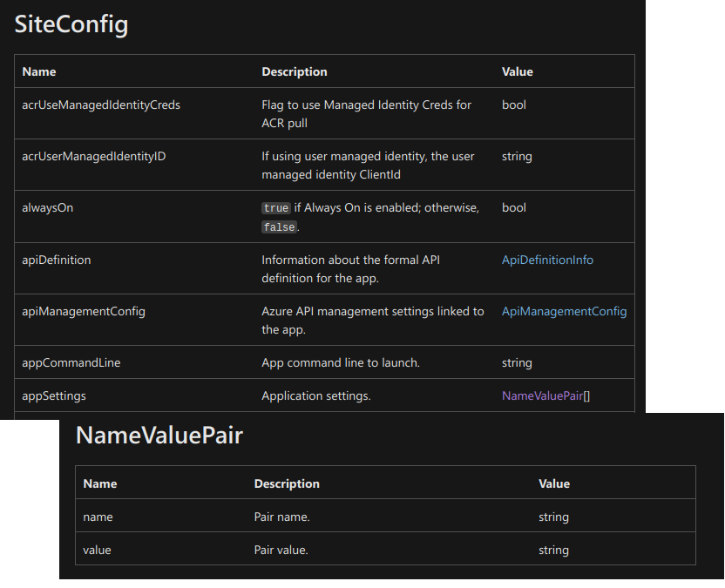Select the acrUseManagedIdentityCreds property name
Screen dimensions: 725x588
(x=101, y=105)
